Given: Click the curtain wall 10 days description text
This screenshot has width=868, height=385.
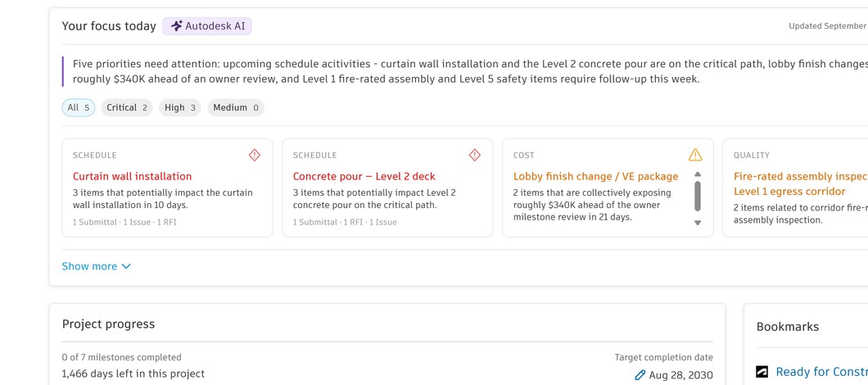Looking at the screenshot, I should point(163,199).
